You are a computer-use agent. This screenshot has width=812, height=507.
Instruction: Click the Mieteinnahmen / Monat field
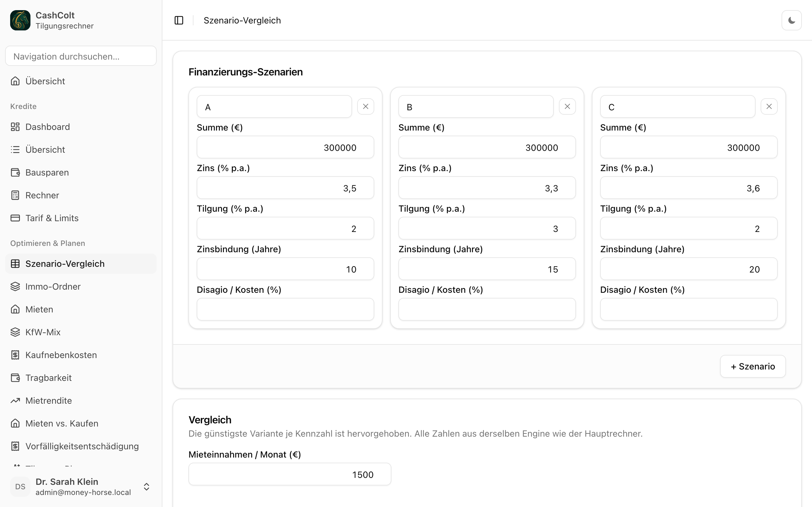290,474
